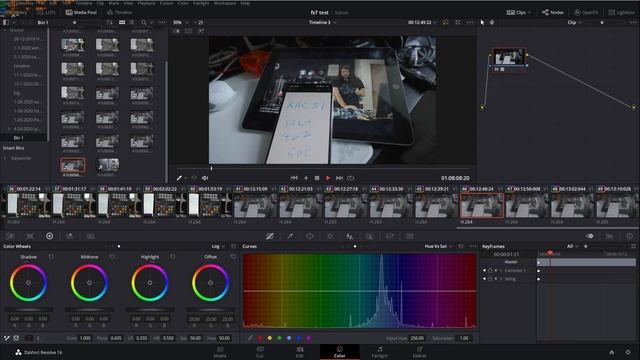Screen dimensions: 640x360
Task: Open the viewer zoom 35% dropdown
Action: pyautogui.click(x=181, y=22)
